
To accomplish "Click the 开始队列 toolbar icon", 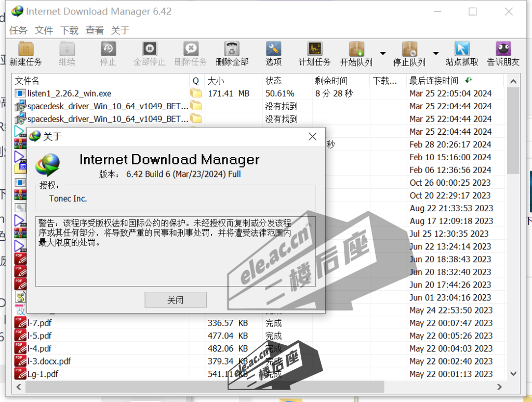I will point(356,49).
